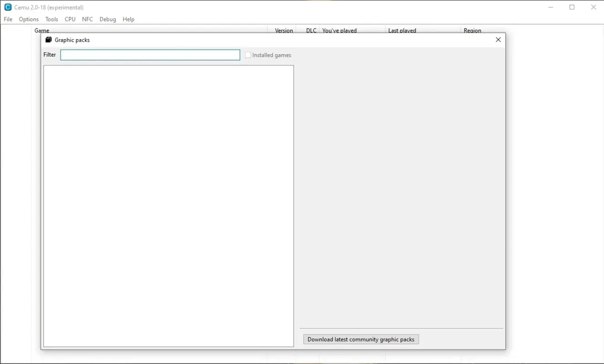
Task: Click inside the Filter text field
Action: point(150,55)
